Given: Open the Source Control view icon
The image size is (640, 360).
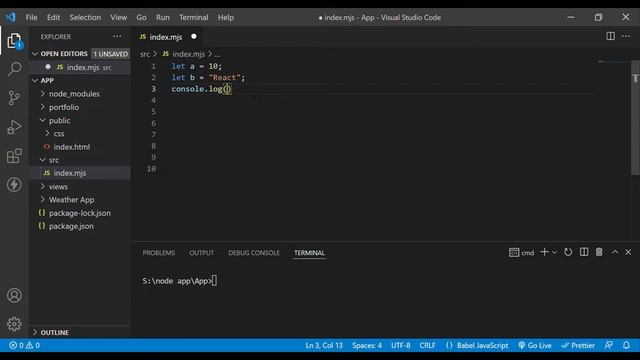Looking at the screenshot, I should (14, 98).
